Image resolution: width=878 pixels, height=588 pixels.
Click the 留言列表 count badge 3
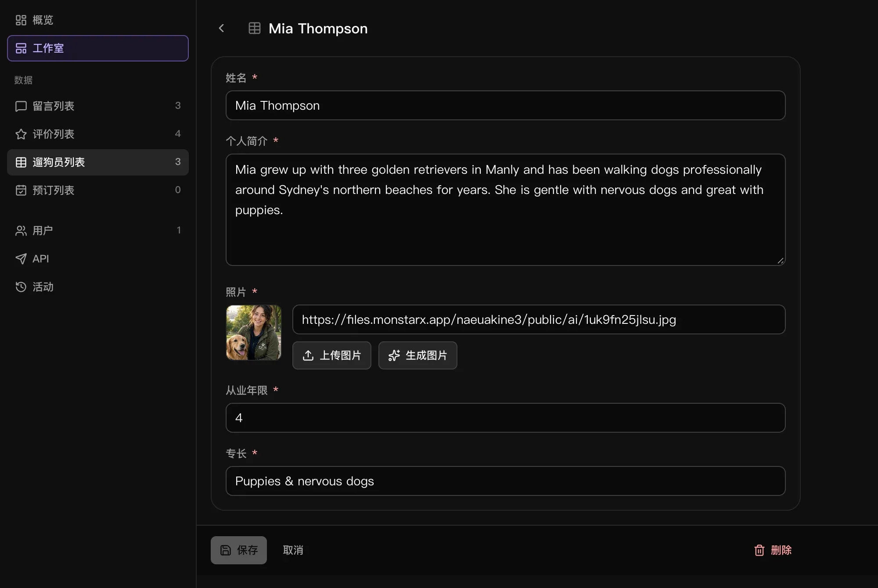click(178, 106)
